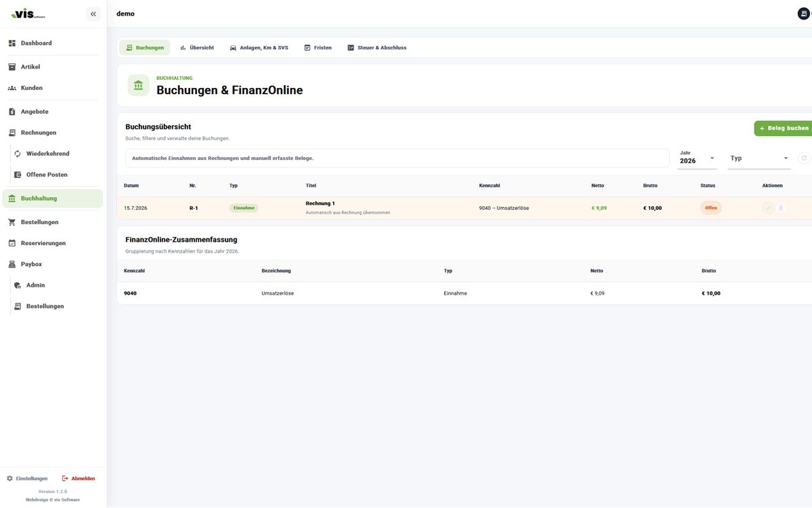This screenshot has width=812, height=508.
Task: Collapse the sidebar with the double-chevron button
Action: 93,14
